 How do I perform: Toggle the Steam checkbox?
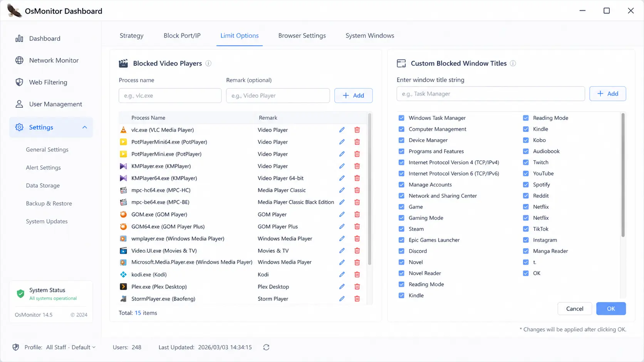tap(401, 229)
